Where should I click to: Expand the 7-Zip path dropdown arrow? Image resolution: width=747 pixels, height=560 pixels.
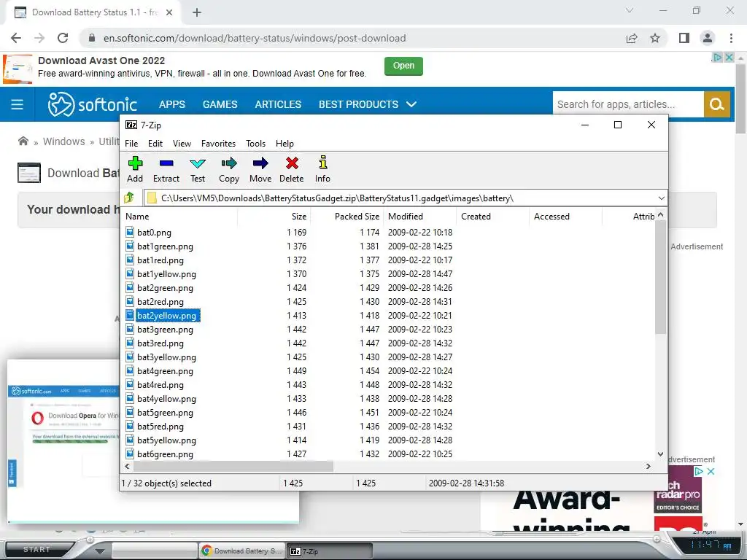[x=661, y=198]
